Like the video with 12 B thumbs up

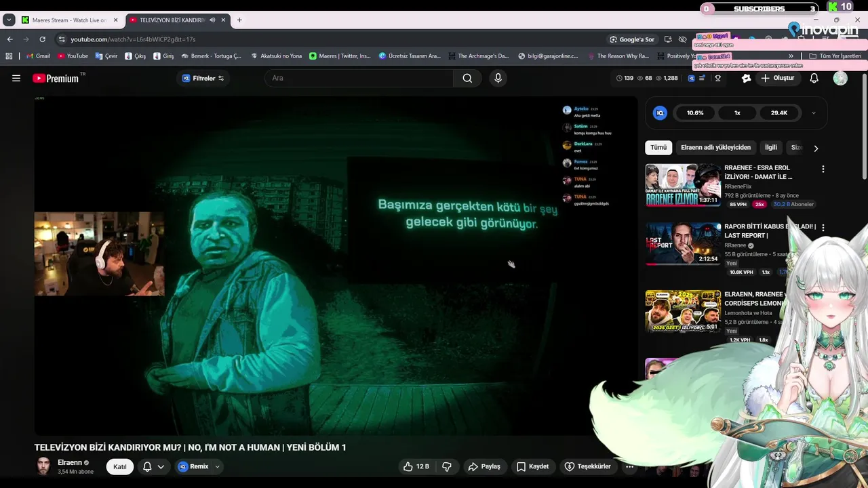416,466
